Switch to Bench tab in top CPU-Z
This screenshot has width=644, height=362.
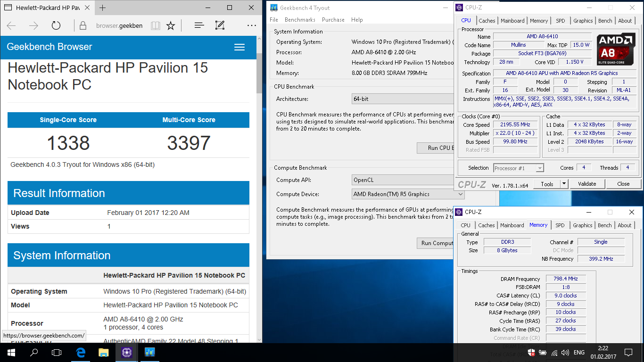[x=605, y=21]
